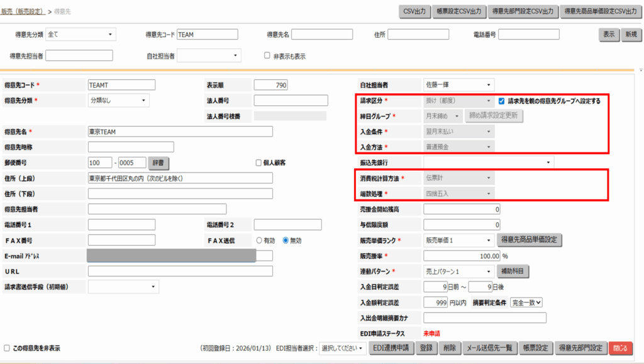
Task: Click the 表示 search button
Action: pos(608,35)
